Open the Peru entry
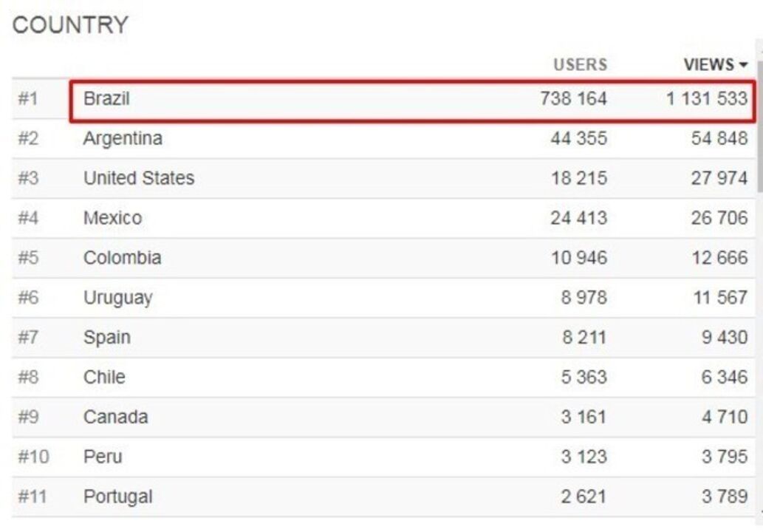Image resolution: width=763 pixels, height=532 pixels. pos(102,457)
